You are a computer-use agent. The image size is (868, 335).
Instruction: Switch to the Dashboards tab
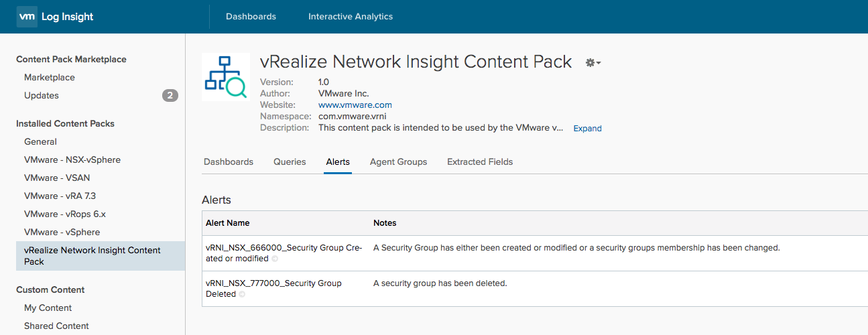[x=229, y=162]
